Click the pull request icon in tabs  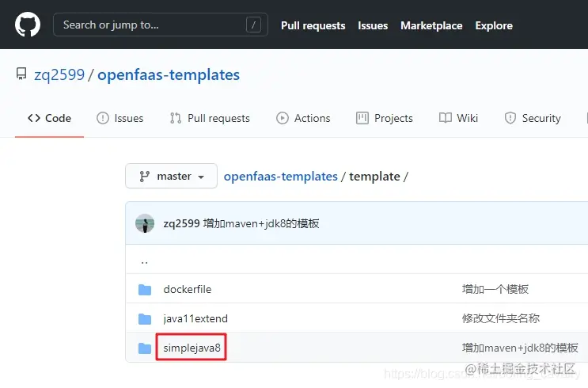(176, 118)
